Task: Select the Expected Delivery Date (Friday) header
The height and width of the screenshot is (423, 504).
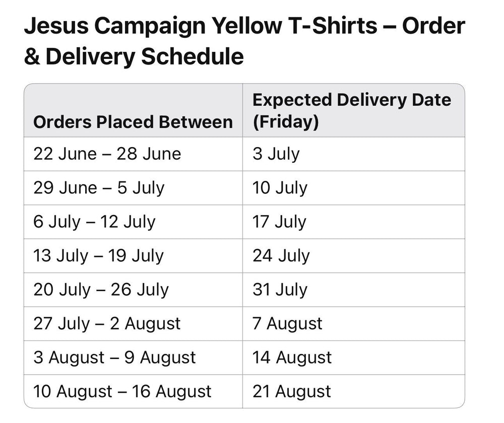Action: pos(352,110)
